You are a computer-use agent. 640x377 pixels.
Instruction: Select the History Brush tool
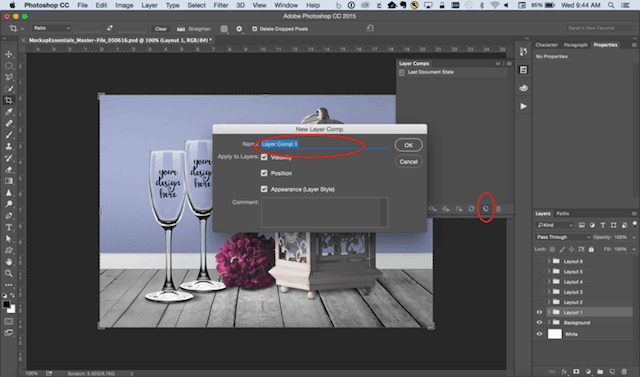tap(9, 158)
